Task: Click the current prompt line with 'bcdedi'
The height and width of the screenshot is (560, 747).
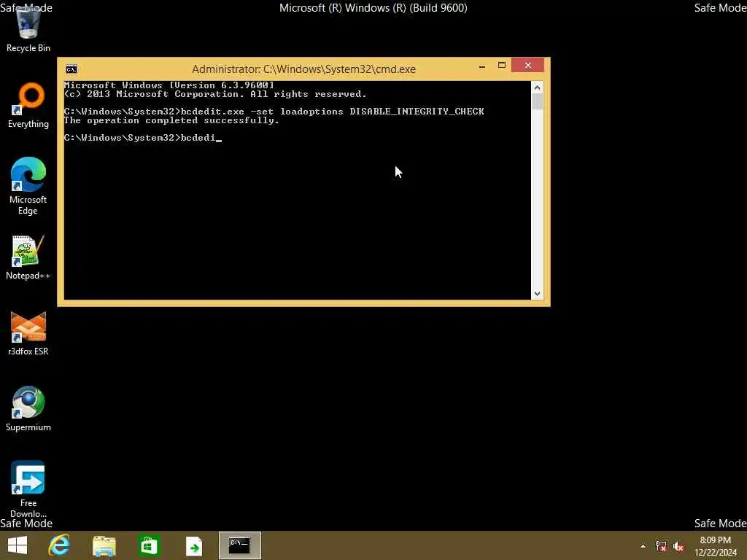Action: (x=143, y=138)
